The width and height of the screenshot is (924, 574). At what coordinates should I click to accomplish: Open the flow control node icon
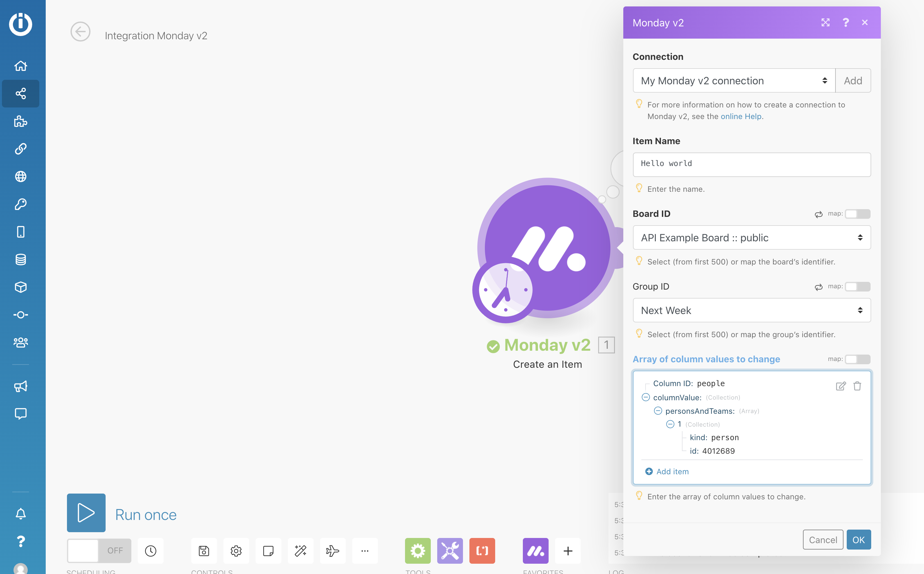[21, 315]
